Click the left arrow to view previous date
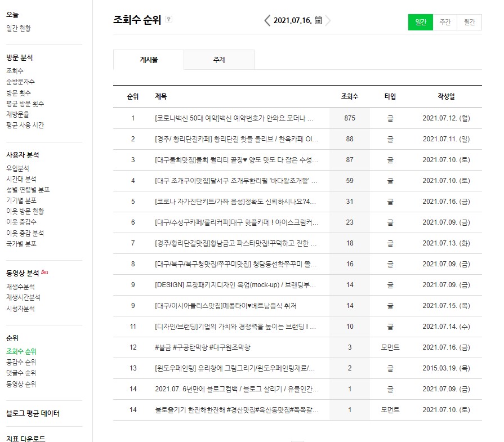Screen dimensions: 504x442 [267, 20]
